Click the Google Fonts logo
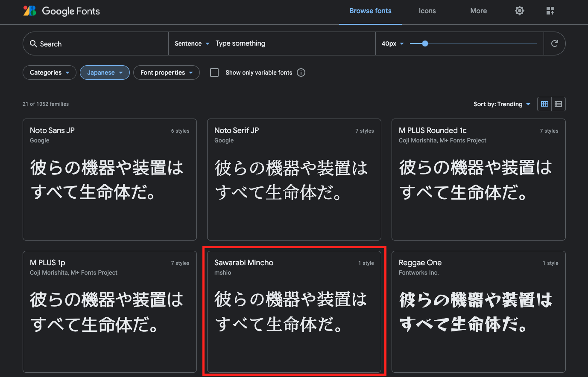Image resolution: width=588 pixels, height=377 pixels. click(x=61, y=11)
